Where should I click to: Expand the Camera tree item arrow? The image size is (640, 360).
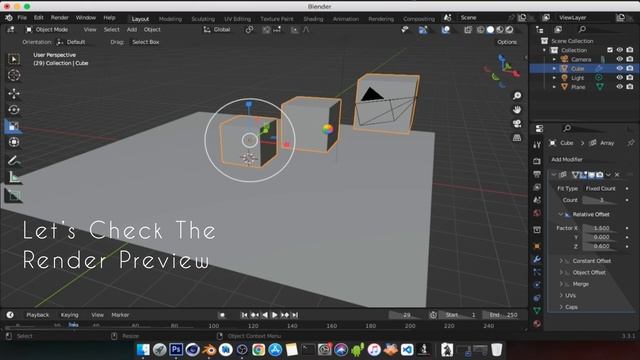554,59
